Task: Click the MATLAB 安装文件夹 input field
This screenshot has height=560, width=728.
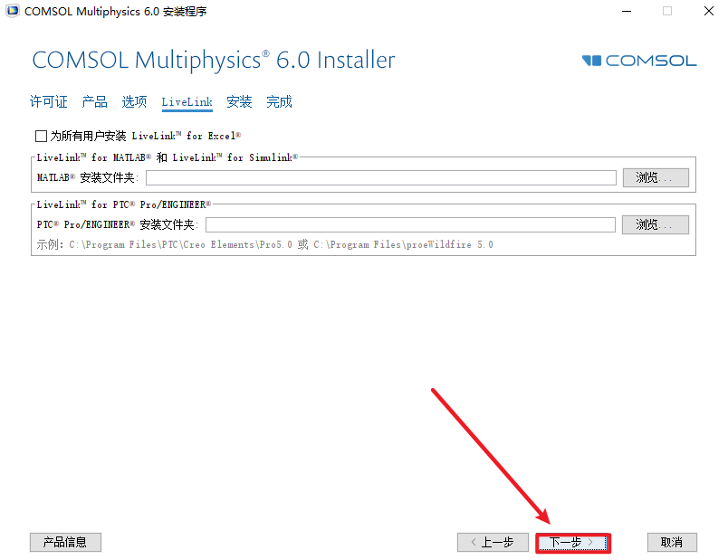Action: [381, 177]
